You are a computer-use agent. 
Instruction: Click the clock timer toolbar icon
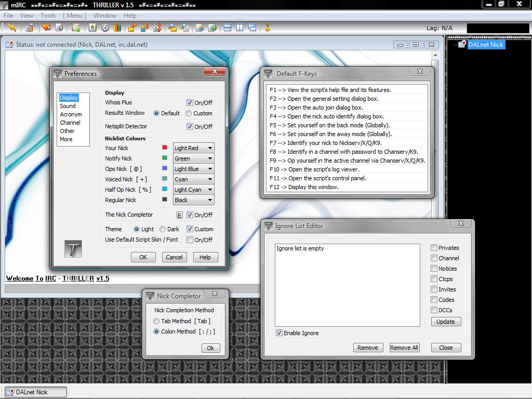105,28
